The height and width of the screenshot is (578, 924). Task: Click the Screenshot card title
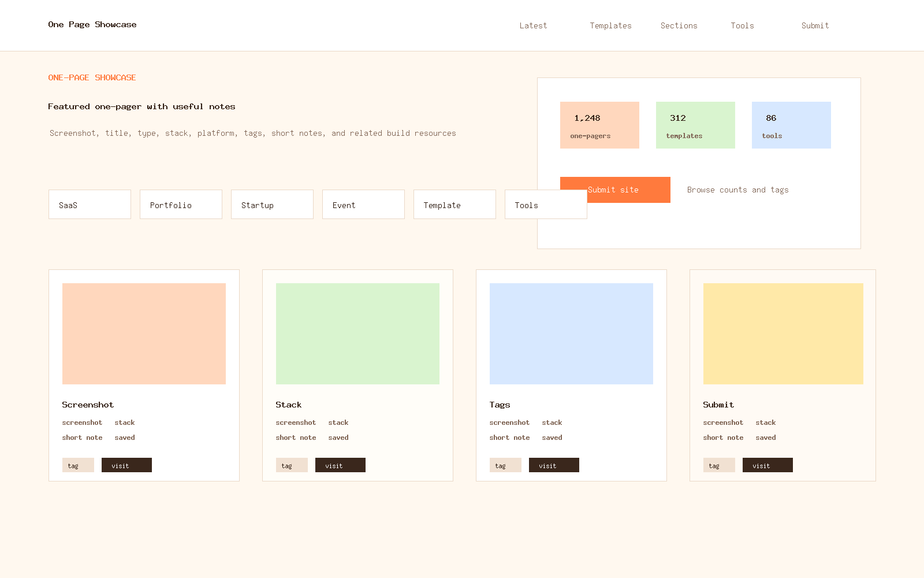click(x=88, y=405)
